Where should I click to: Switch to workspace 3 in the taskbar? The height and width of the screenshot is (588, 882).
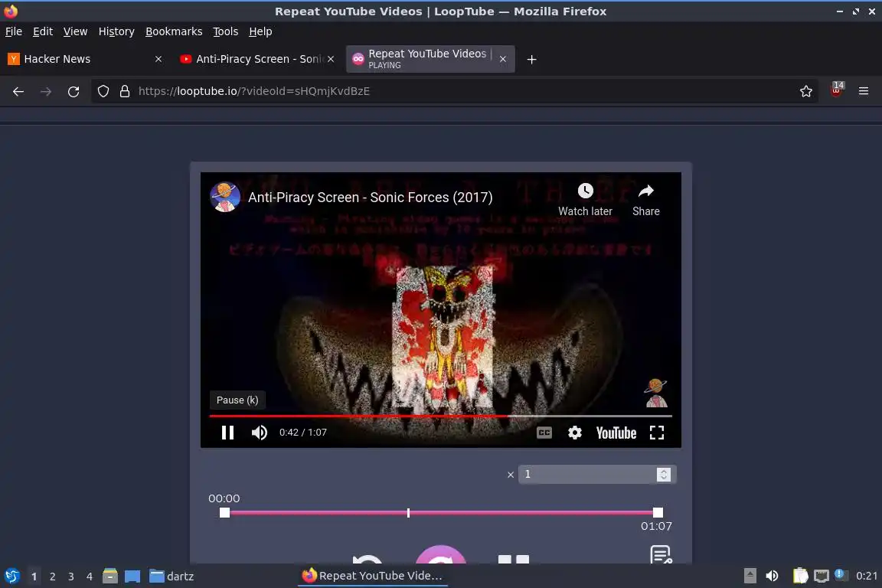click(71, 577)
